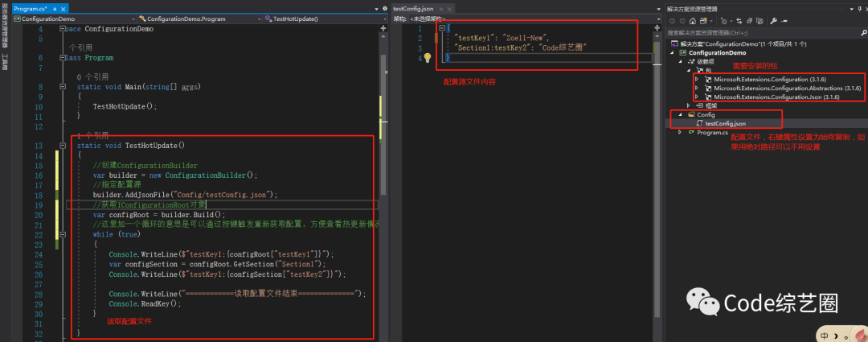Toggle Show All Files icon
Viewport: 868px width, 342px height.
(x=760, y=20)
